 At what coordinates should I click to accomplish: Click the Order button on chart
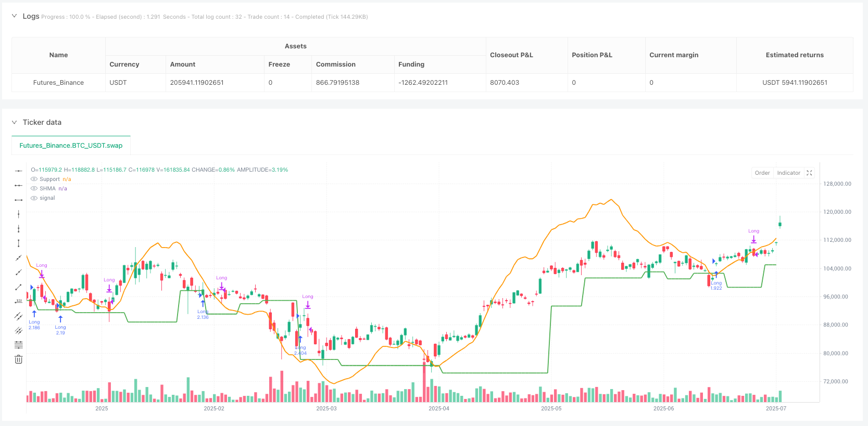[762, 173]
